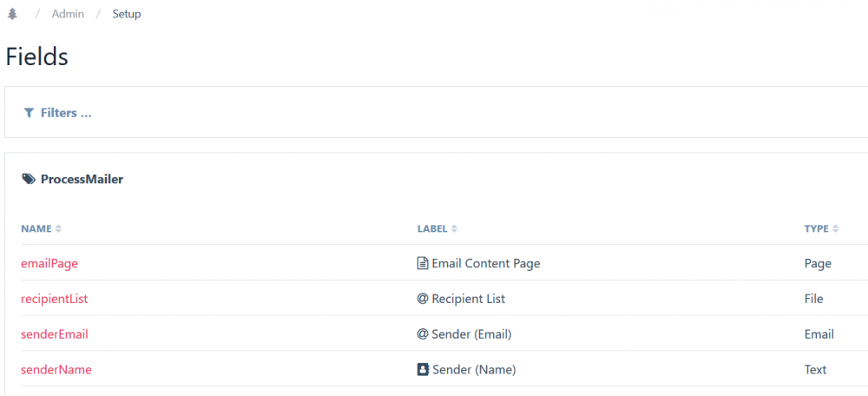868x396 pixels.
Task: Click the ProcessMailer tag heading
Action: pos(82,180)
